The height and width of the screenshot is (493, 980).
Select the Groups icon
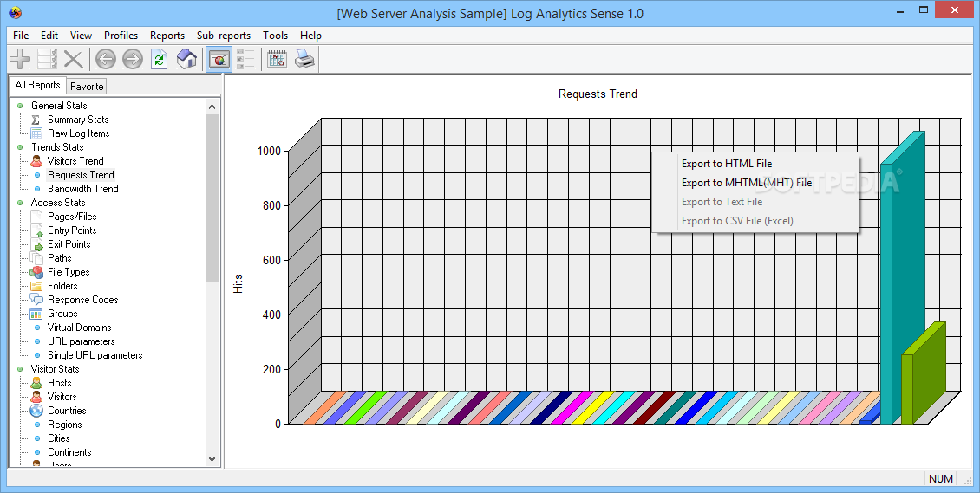pos(36,314)
